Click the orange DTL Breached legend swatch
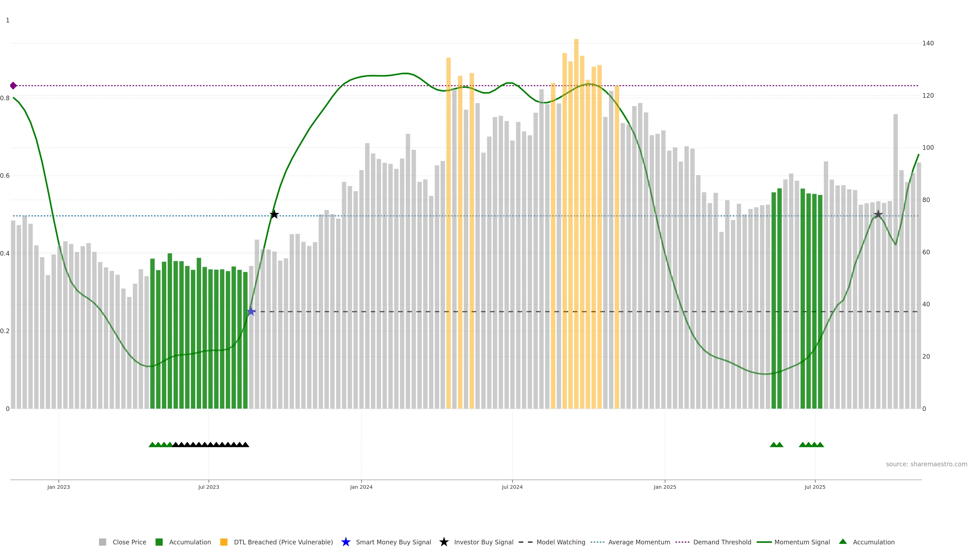980x551 pixels. [224, 542]
